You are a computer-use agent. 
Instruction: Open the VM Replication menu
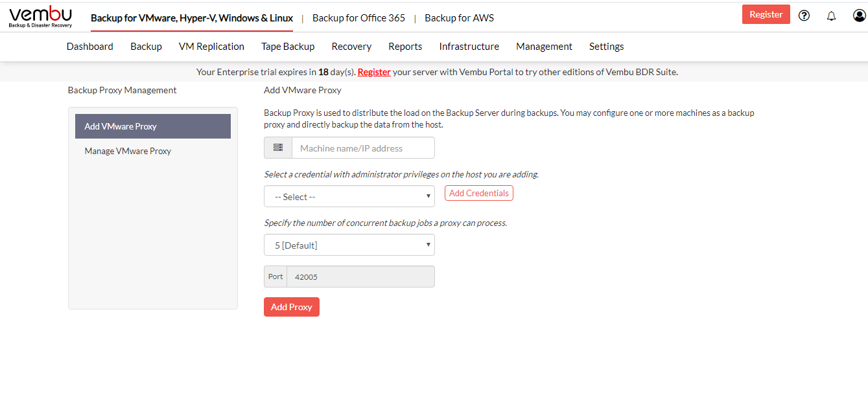[211, 47]
